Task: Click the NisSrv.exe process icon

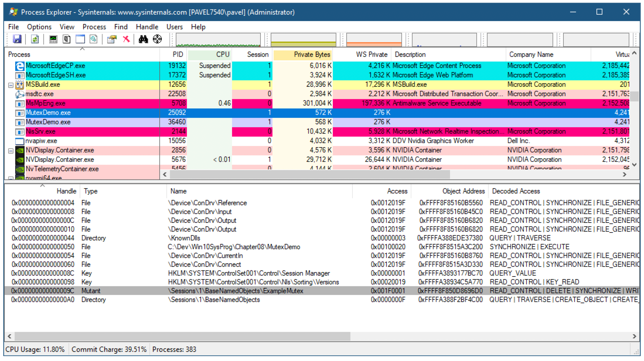Action: pyautogui.click(x=20, y=132)
